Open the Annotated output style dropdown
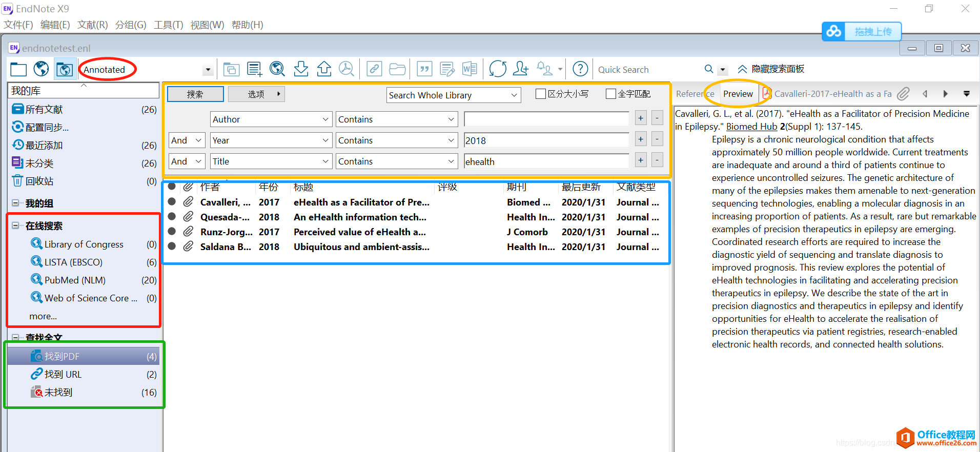 (x=208, y=70)
